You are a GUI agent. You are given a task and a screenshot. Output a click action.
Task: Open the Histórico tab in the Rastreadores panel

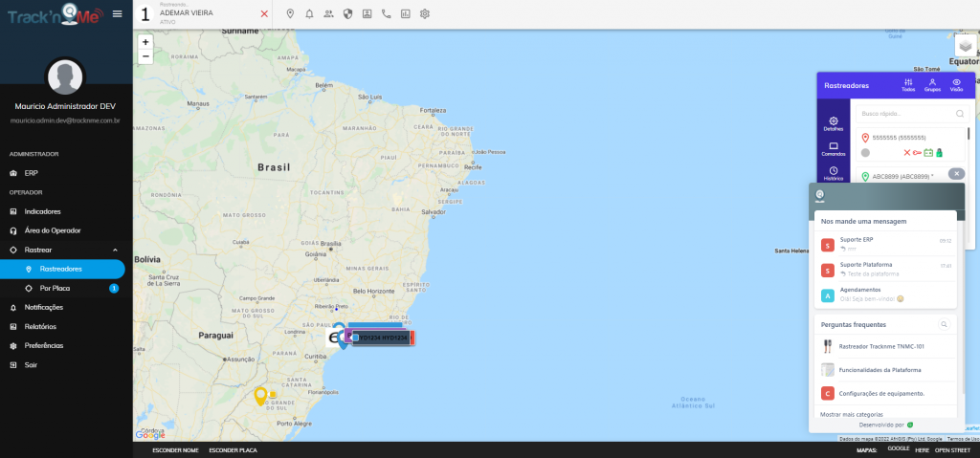coord(834,174)
